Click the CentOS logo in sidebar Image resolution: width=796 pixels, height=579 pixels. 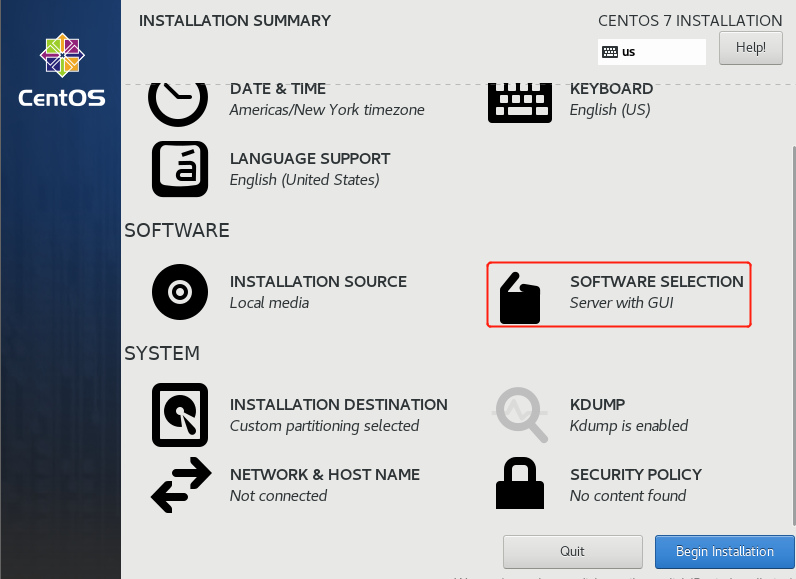(x=62, y=70)
